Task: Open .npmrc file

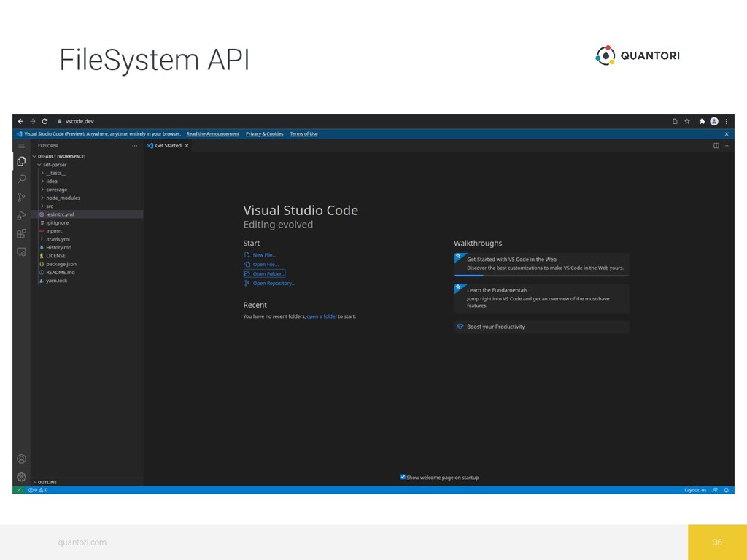Action: tap(54, 231)
